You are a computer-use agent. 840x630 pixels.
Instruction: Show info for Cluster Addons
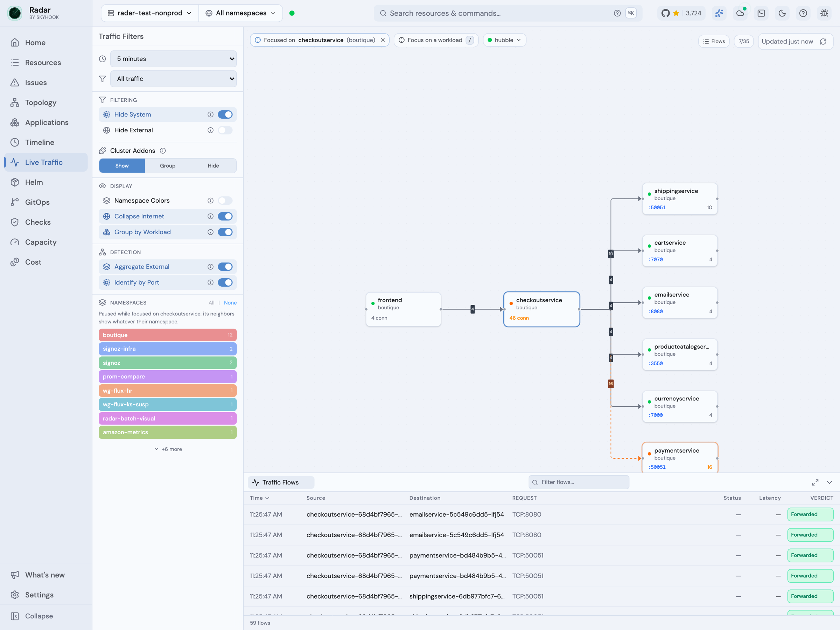163,151
